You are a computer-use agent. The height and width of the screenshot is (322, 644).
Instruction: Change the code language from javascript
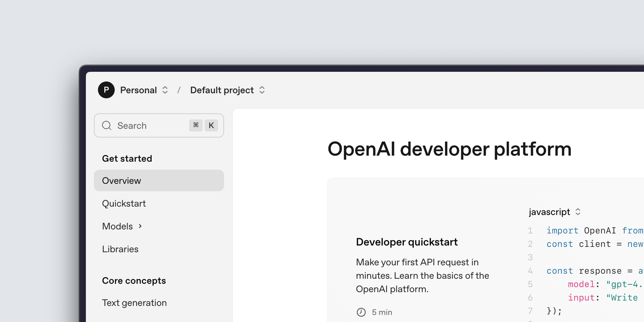coord(553,212)
